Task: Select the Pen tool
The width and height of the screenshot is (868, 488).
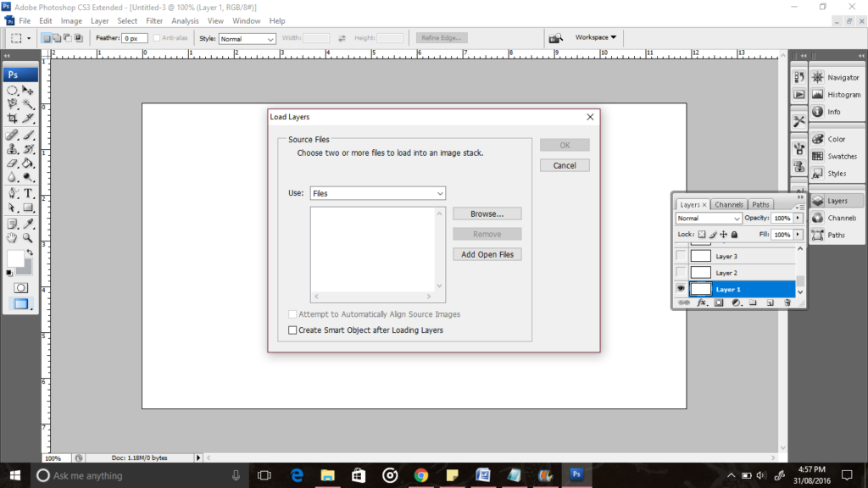Action: (12, 194)
